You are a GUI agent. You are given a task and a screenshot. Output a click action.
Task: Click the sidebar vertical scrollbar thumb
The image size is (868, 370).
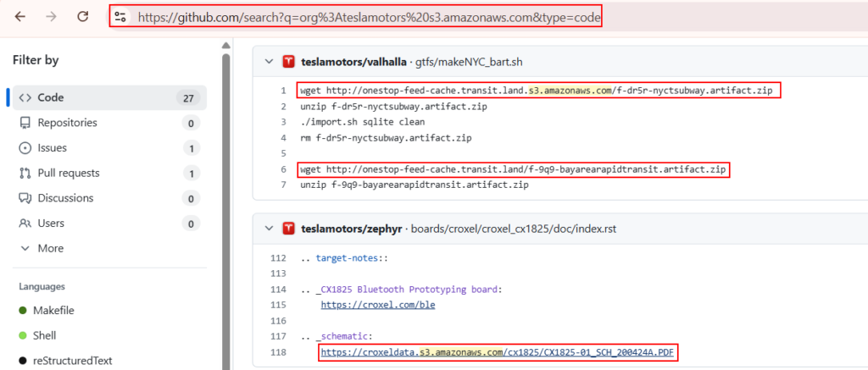(225, 210)
